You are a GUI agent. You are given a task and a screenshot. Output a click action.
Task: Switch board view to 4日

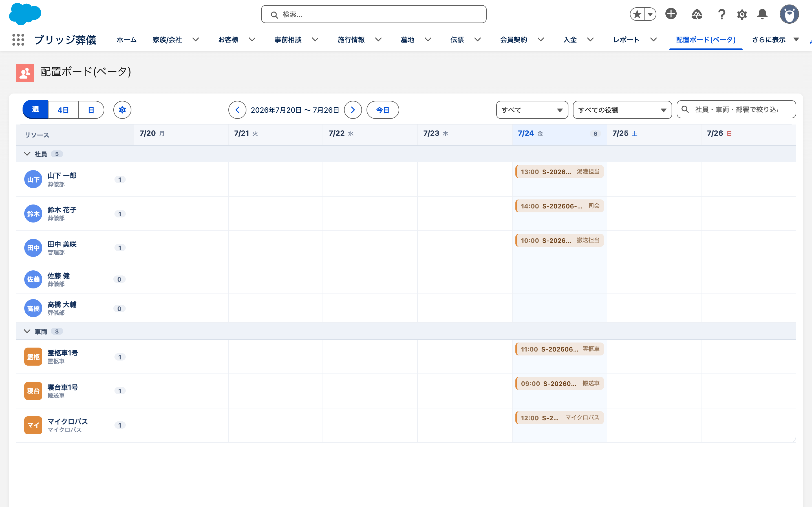click(x=63, y=110)
